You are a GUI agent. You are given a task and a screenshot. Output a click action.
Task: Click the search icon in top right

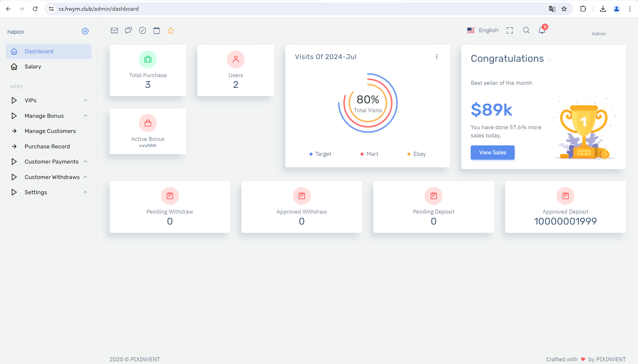pos(526,30)
